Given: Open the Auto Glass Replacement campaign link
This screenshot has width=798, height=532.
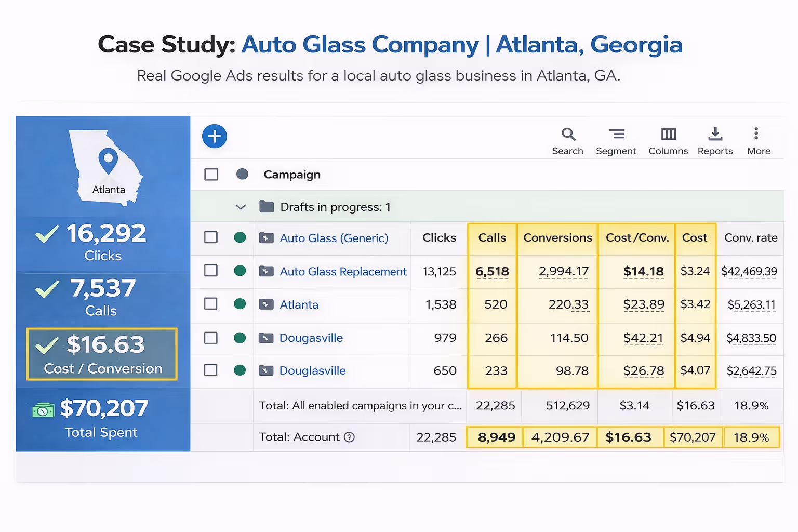Looking at the screenshot, I should pos(343,272).
